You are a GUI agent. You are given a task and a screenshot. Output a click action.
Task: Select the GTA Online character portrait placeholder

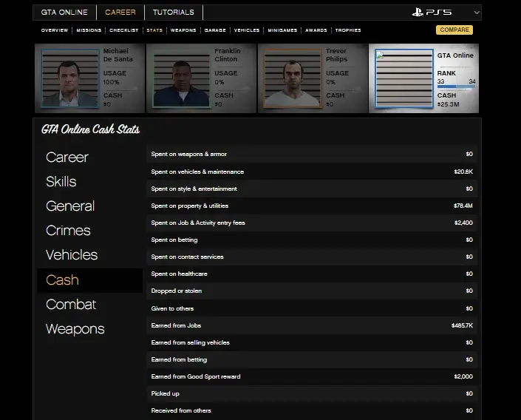coord(404,78)
